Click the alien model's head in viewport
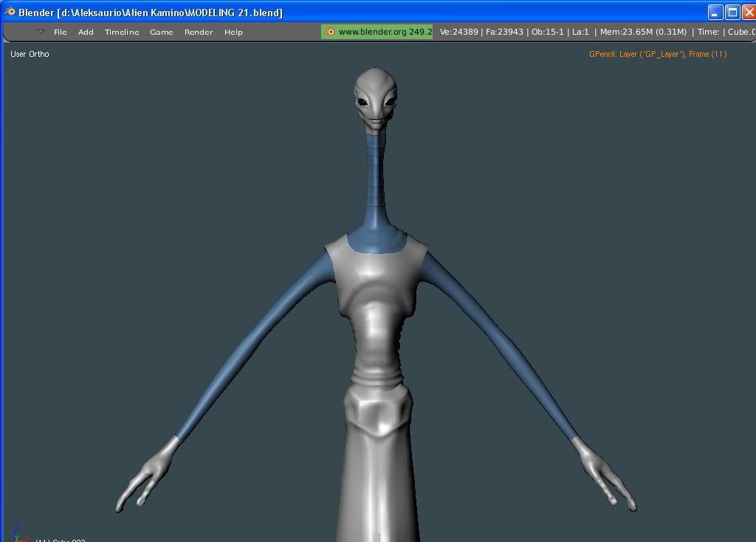Viewport: 756px width, 542px height. (376, 99)
